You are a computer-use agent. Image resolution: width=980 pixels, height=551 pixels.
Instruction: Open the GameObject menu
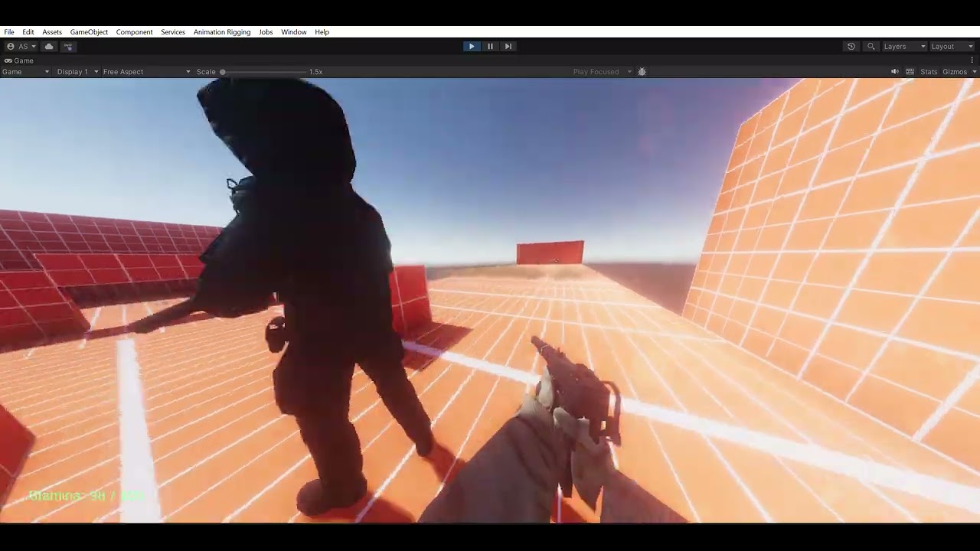pyautogui.click(x=89, y=32)
